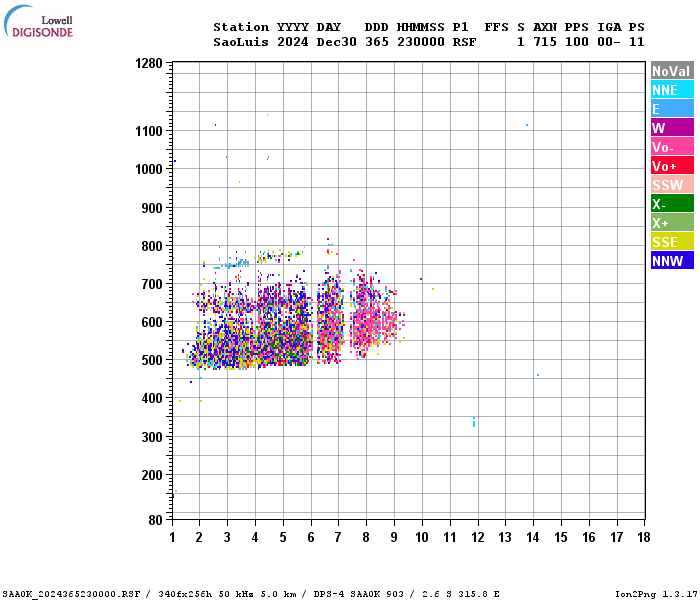Click the frequency axis label 2
The image size is (700, 600).
[x=199, y=538]
